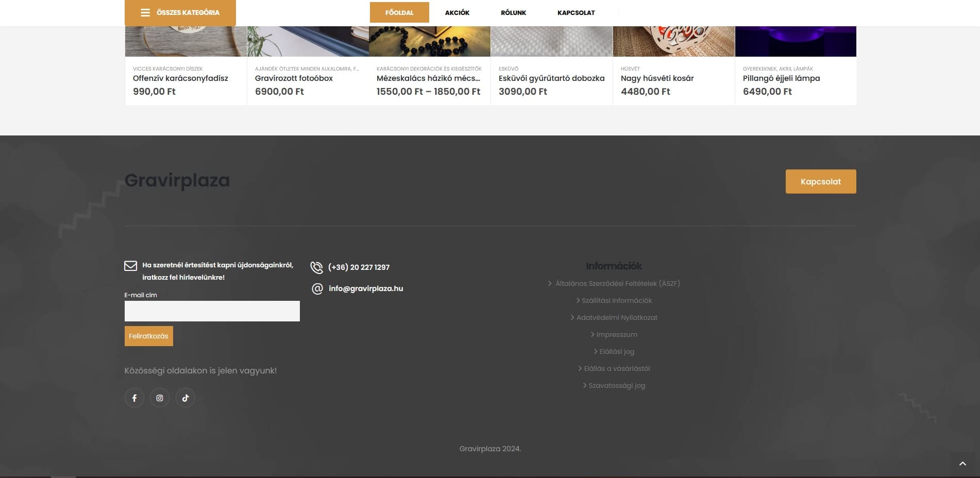980x478 pixels.
Task: Click the newsletter envelope icon
Action: click(130, 266)
